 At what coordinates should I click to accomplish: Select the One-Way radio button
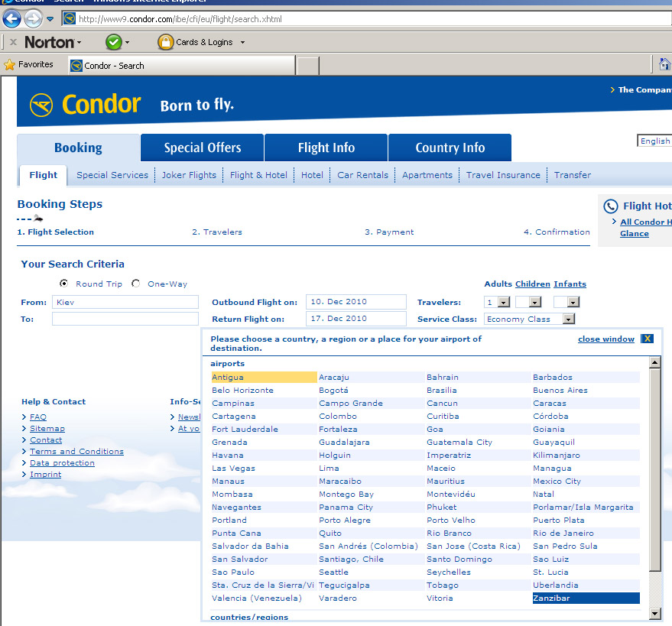tap(135, 284)
